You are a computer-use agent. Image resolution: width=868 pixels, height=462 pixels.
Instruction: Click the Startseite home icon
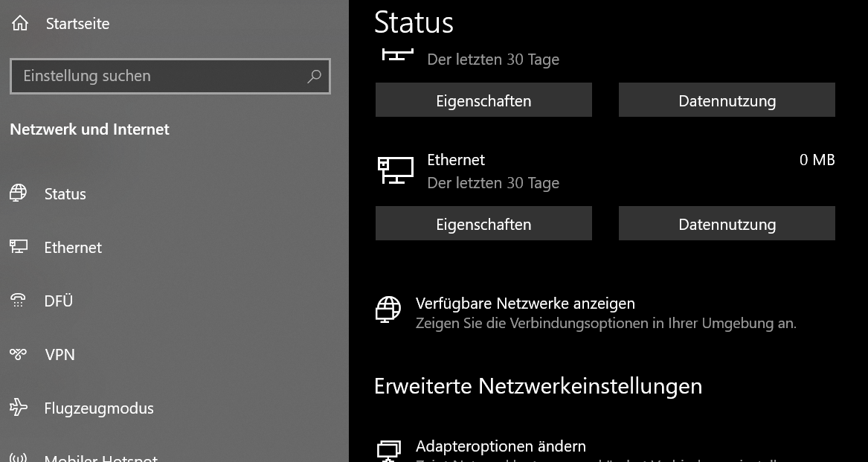[x=20, y=24]
